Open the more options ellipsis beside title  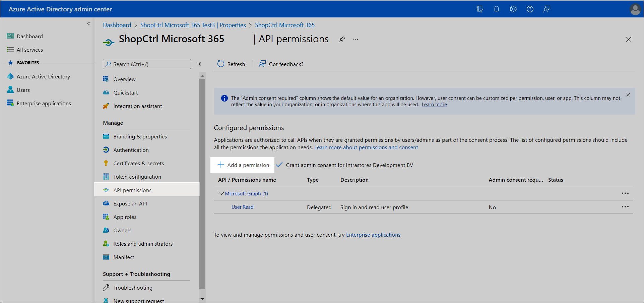[356, 39]
